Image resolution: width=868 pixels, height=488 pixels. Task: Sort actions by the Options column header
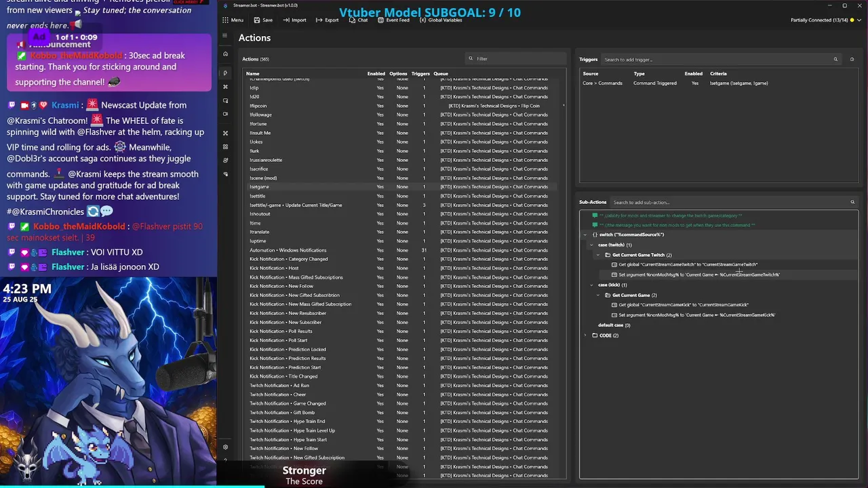[398, 74]
